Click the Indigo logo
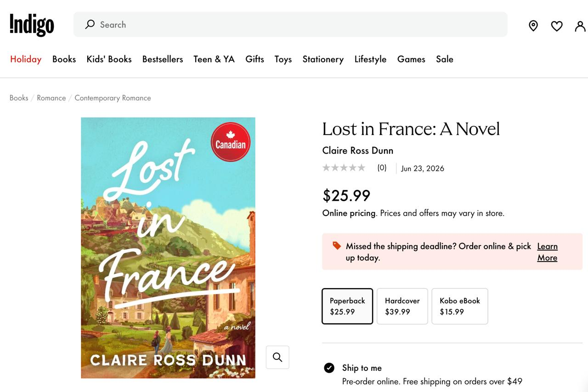The width and height of the screenshot is (588, 392). 32,25
